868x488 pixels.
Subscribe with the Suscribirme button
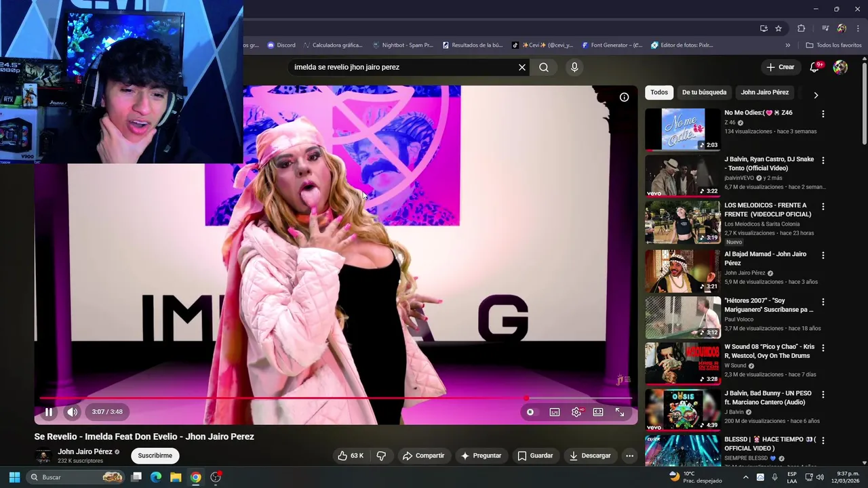point(155,455)
